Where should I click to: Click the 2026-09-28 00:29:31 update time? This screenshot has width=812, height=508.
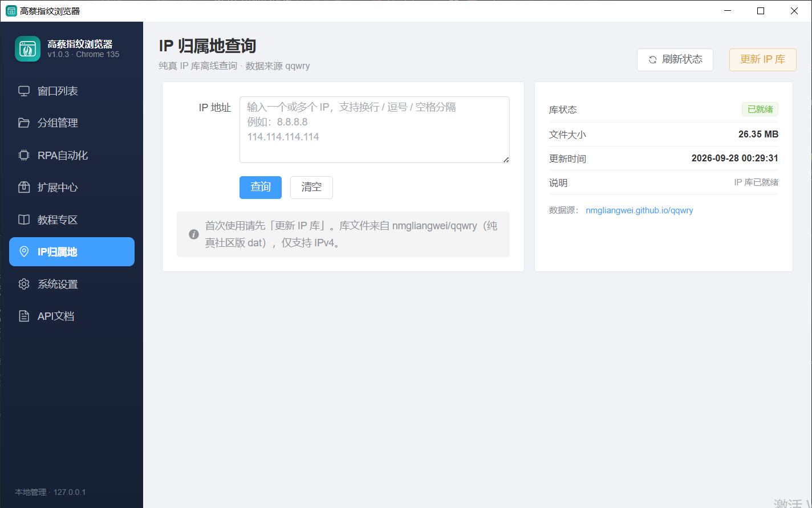pyautogui.click(x=735, y=158)
